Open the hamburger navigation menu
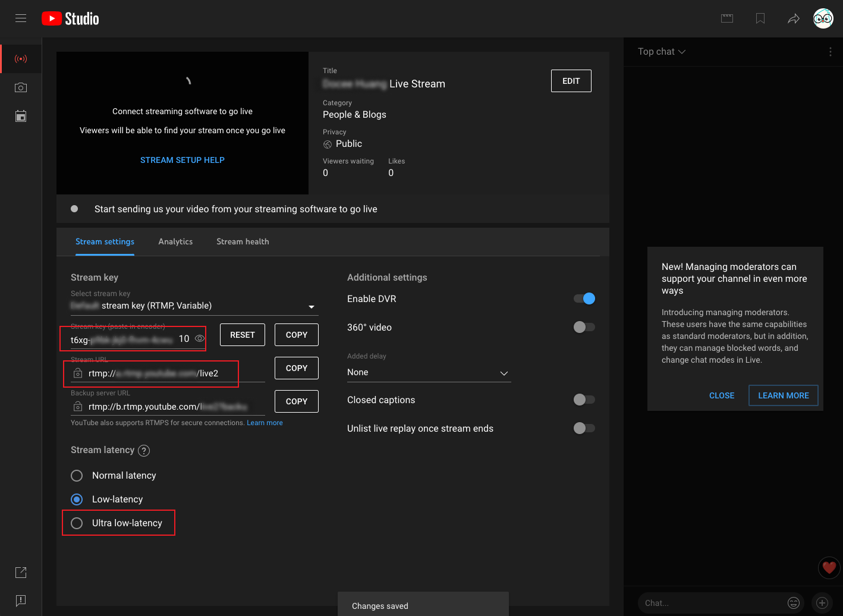843x616 pixels. coord(21,18)
